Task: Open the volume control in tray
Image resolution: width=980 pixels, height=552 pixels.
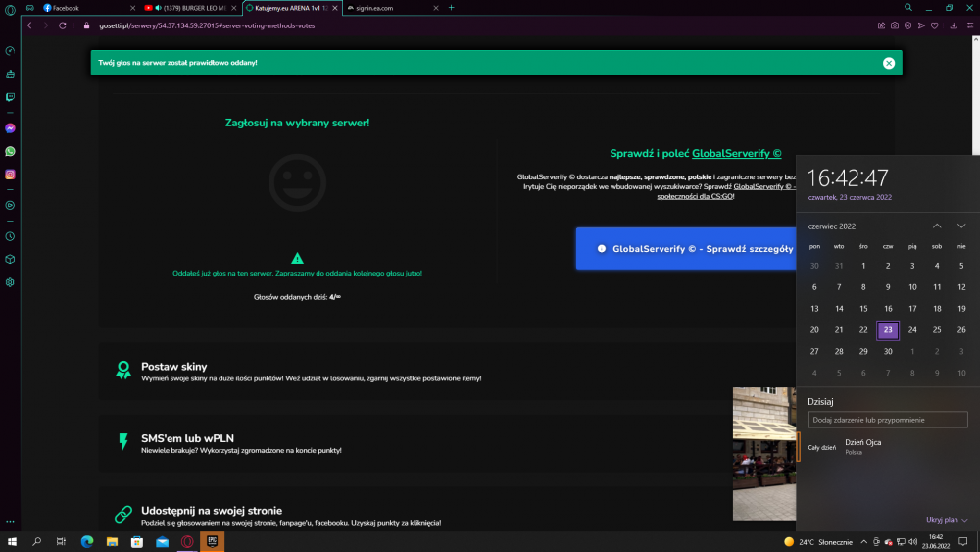Action: tap(913, 542)
